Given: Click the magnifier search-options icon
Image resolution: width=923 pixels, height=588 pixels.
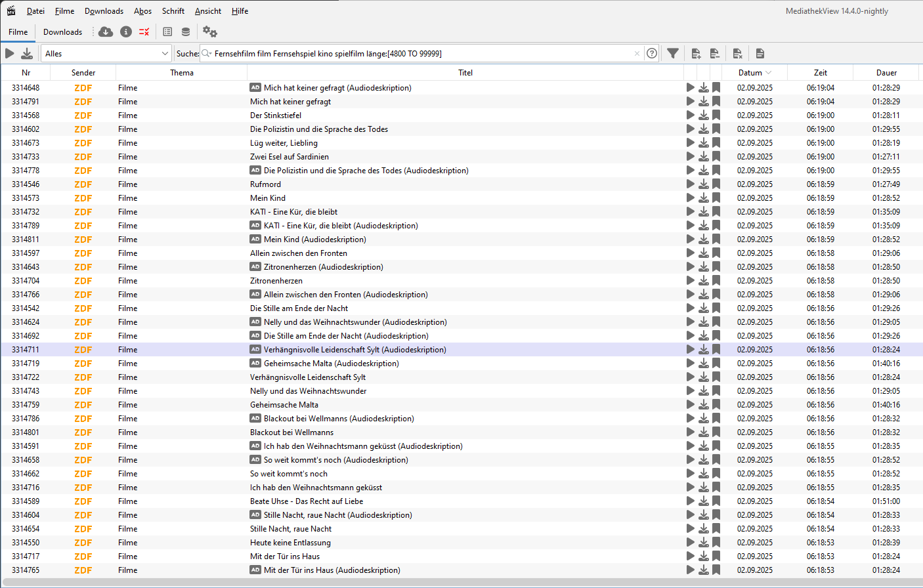Looking at the screenshot, I should pos(207,53).
